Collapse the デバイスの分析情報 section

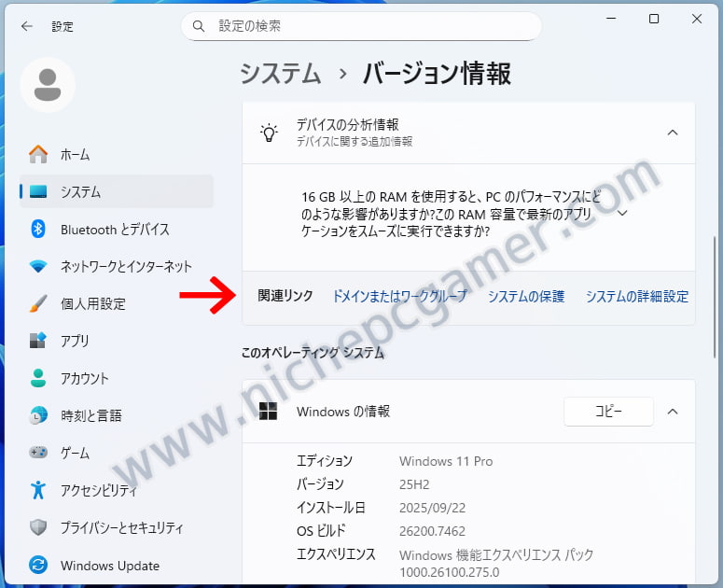coord(672,133)
